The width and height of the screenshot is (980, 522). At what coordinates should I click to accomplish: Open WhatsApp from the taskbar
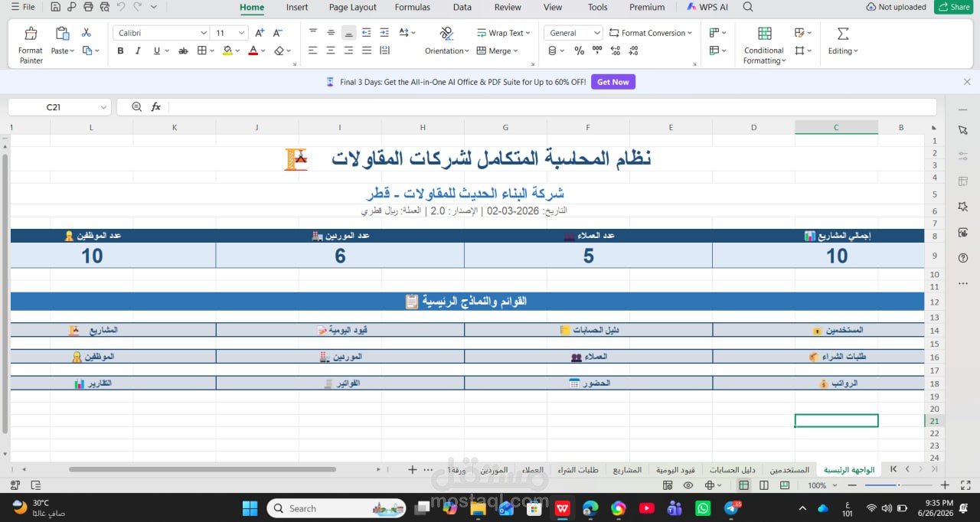point(703,507)
